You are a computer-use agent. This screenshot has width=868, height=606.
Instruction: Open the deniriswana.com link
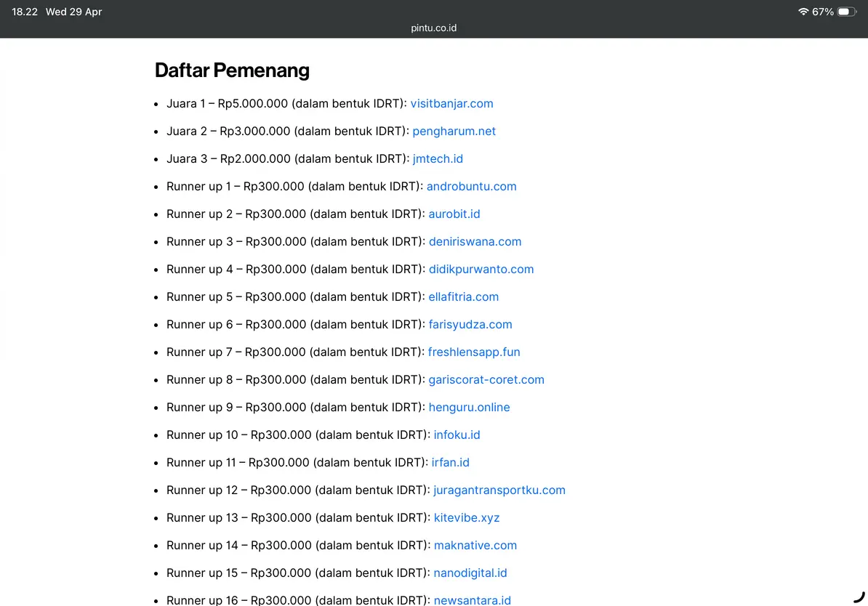coord(475,242)
